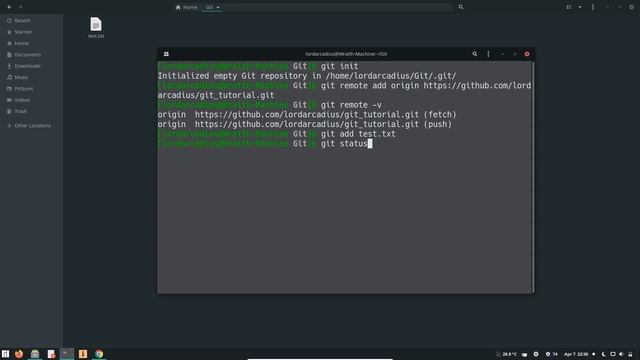Open the orange archive app icon
This screenshot has width=640, height=360.
pyautogui.click(x=83, y=354)
